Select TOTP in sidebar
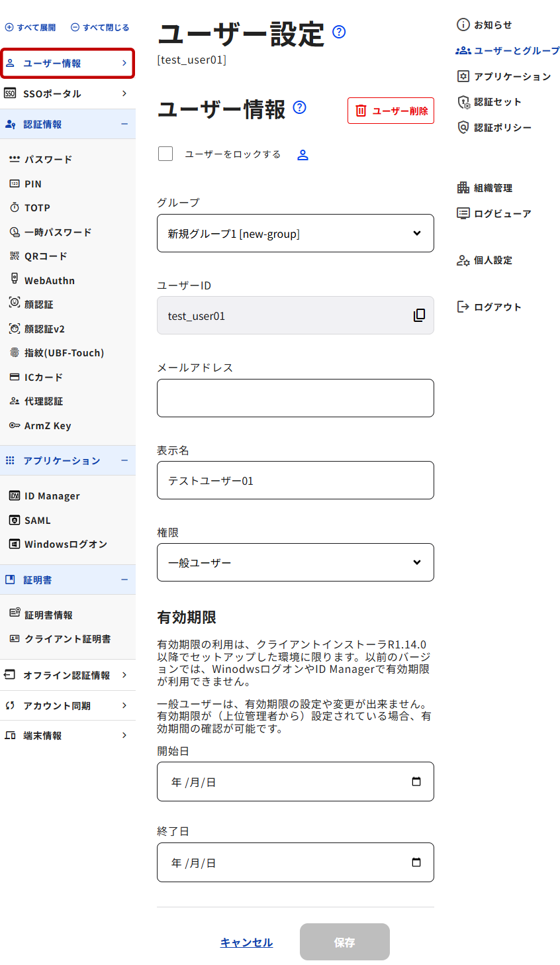 pos(37,208)
